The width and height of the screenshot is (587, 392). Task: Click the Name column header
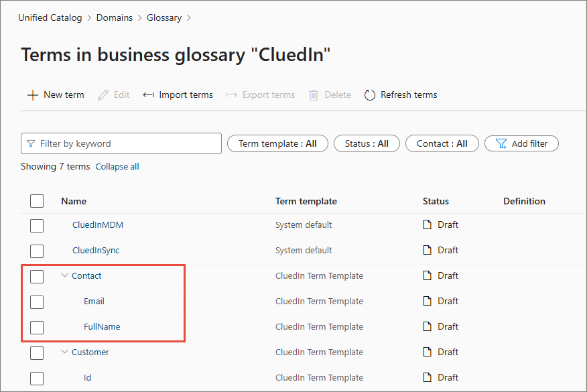click(x=74, y=201)
